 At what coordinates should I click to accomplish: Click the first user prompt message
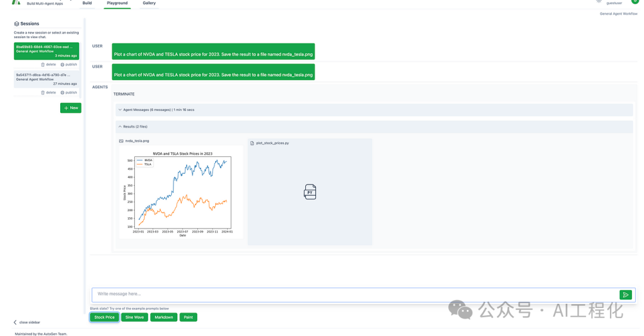tap(213, 51)
